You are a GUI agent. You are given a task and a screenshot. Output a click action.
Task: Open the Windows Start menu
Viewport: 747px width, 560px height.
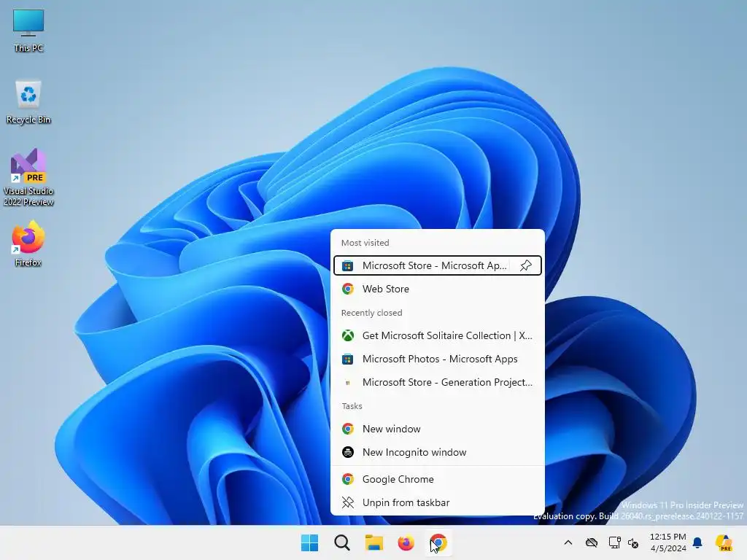309,542
